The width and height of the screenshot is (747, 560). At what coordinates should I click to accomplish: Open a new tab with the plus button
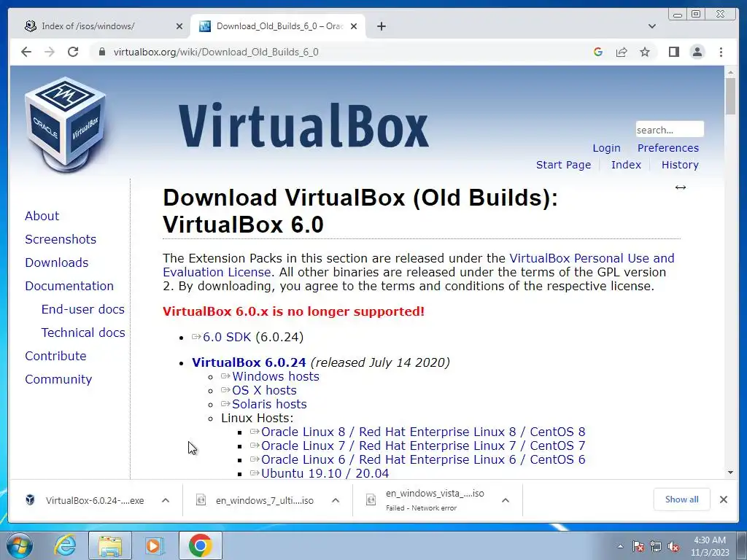click(x=381, y=26)
